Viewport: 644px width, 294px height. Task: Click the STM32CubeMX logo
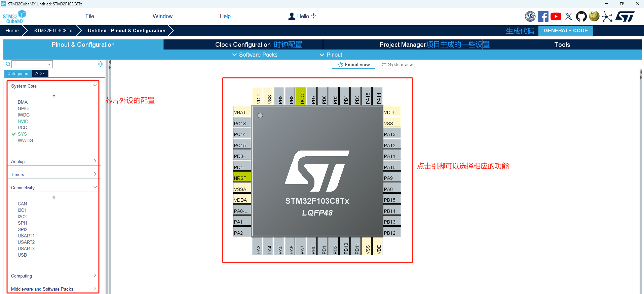tap(14, 17)
